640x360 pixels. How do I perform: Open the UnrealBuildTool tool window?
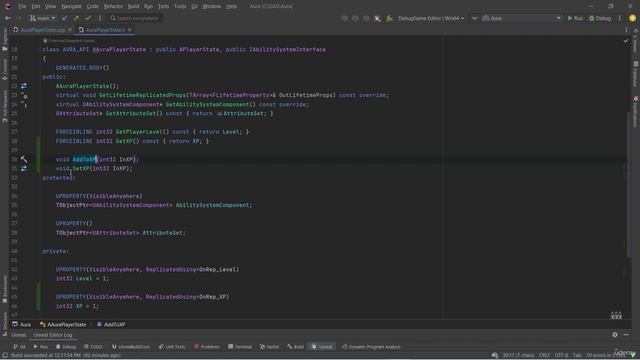131,347
